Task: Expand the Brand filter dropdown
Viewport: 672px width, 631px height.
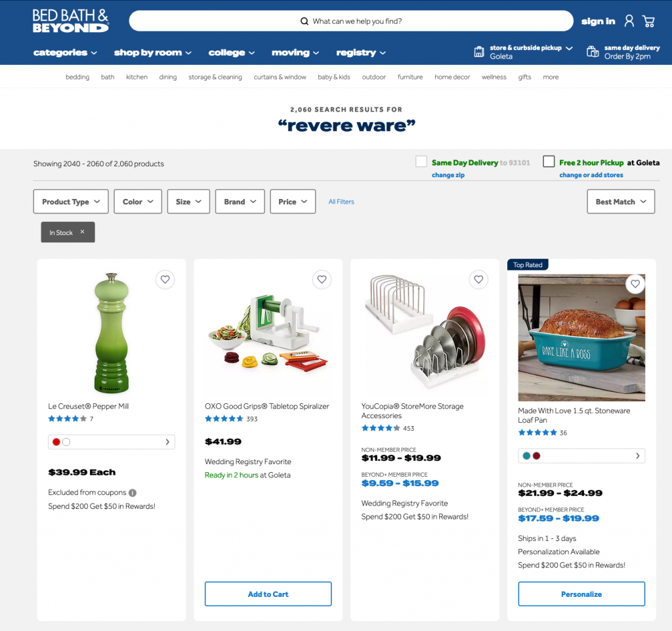Action: point(240,202)
